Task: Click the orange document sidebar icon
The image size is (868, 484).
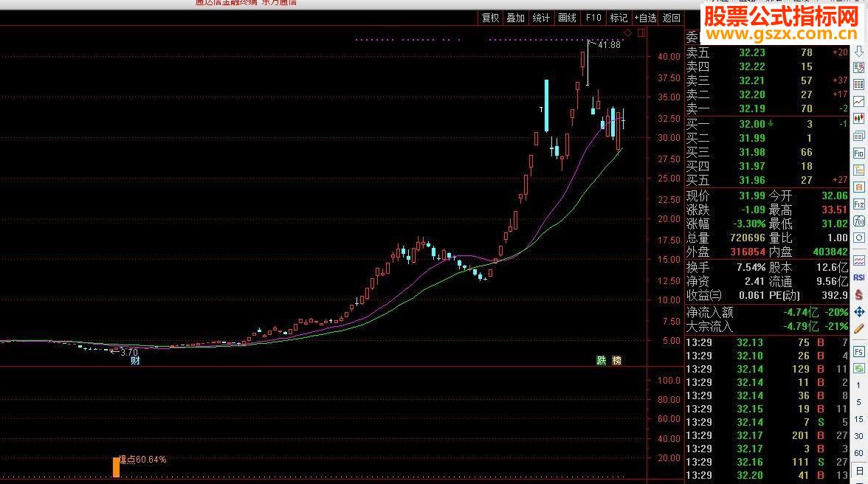Action: [x=858, y=187]
